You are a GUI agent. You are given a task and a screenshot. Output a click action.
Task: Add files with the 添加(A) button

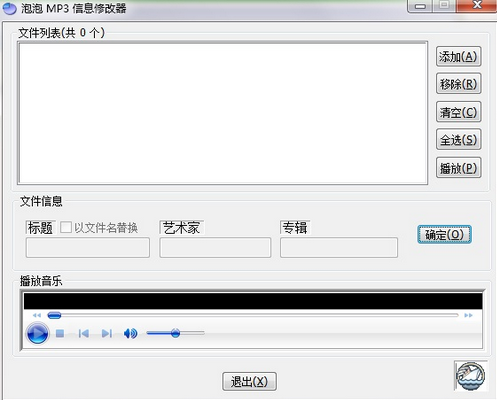(459, 57)
